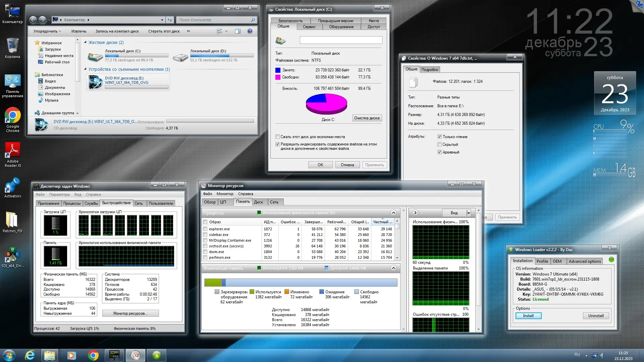Image resolution: width=644 pixels, height=362 pixels.
Task: Check the explorer.exe process checkbox
Action: pos(205,229)
